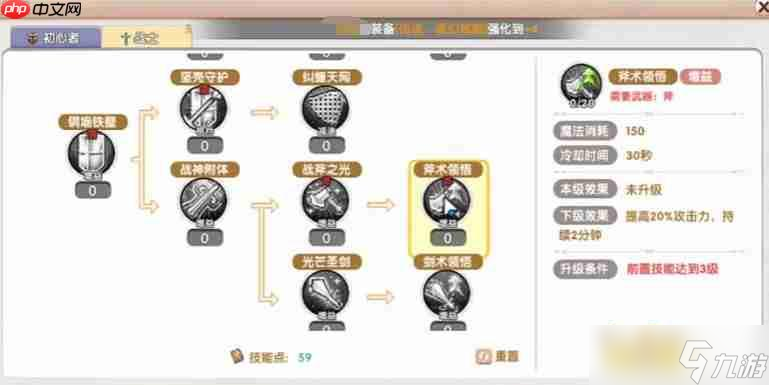Click the 魔法消耗 label
The width and height of the screenshot is (769, 385).
pyautogui.click(x=585, y=131)
